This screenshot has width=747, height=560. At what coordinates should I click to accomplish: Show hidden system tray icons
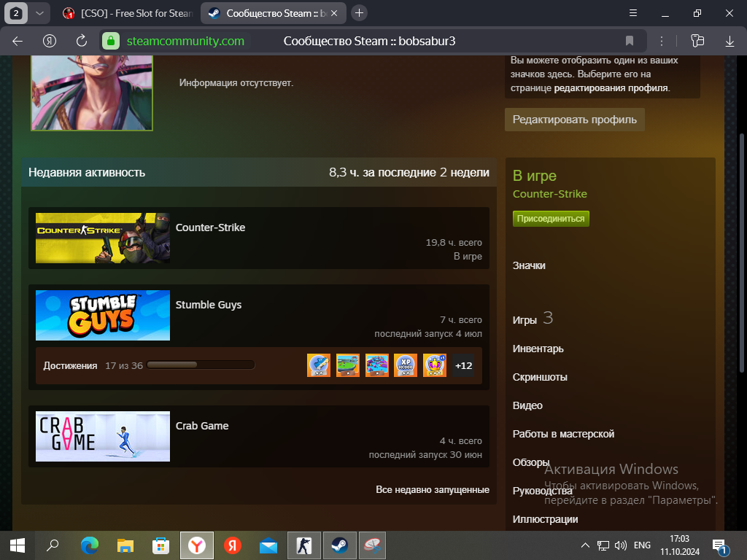point(585,545)
